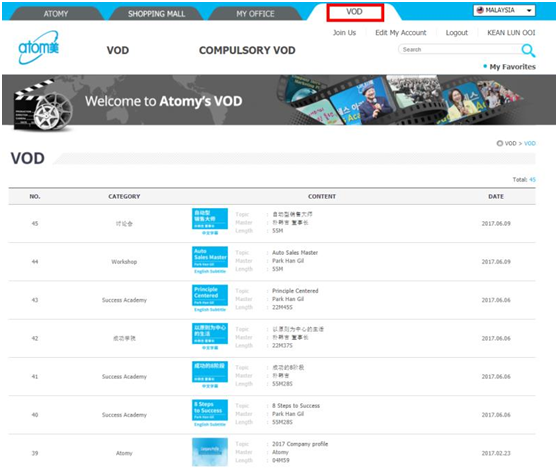This screenshot has width=558, height=474.
Task: Click the Welcome to Atomy's VOD banner
Action: (x=279, y=100)
